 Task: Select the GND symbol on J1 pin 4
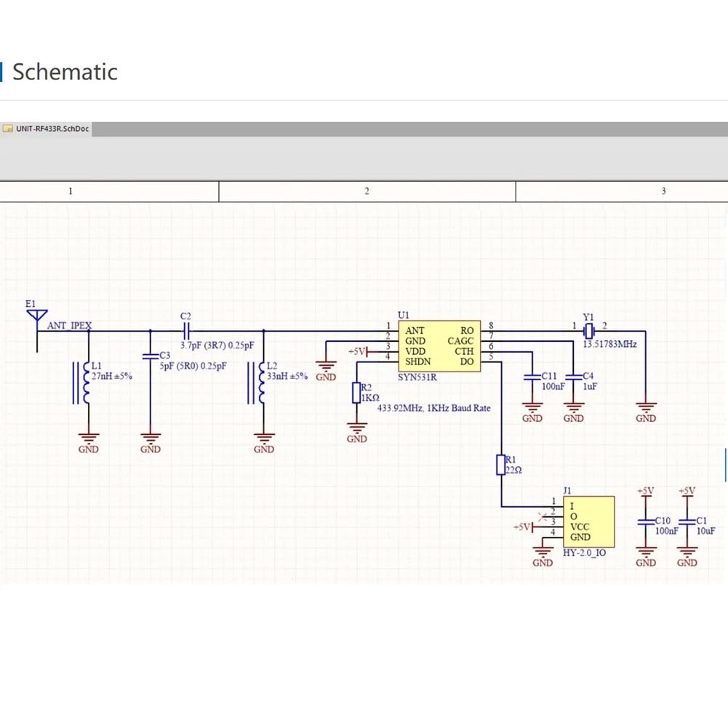pyautogui.click(x=543, y=557)
